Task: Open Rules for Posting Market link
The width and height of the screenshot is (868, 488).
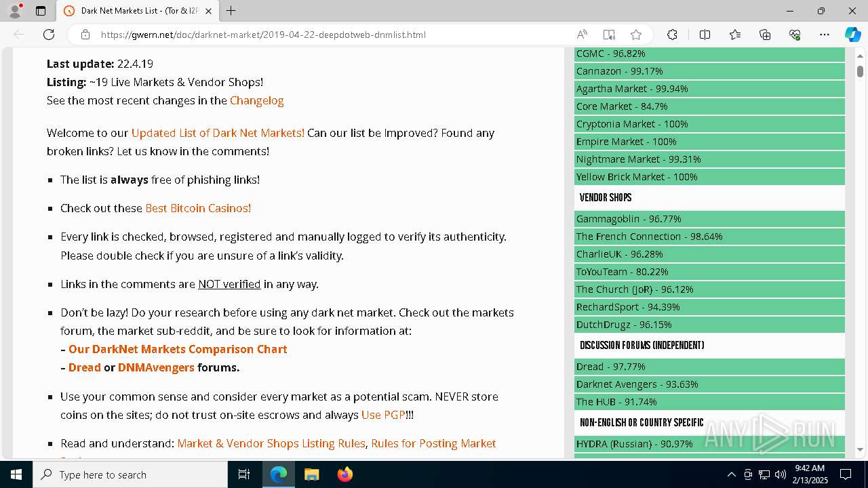Action: 433,443
